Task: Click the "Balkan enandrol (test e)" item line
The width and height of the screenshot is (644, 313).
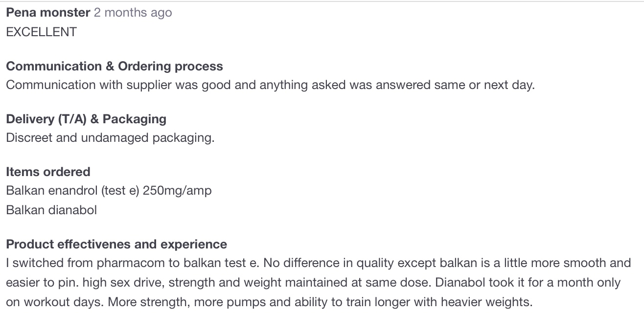Action: pyautogui.click(x=73, y=190)
